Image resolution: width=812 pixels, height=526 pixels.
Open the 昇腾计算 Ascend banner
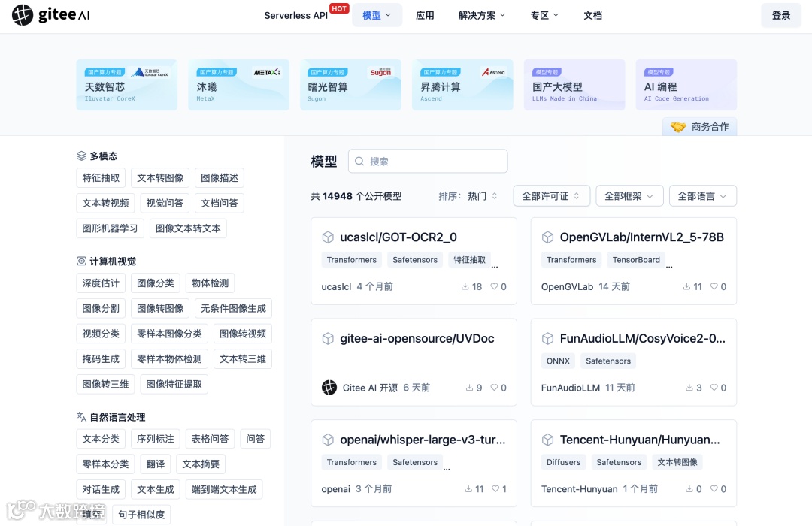point(462,84)
